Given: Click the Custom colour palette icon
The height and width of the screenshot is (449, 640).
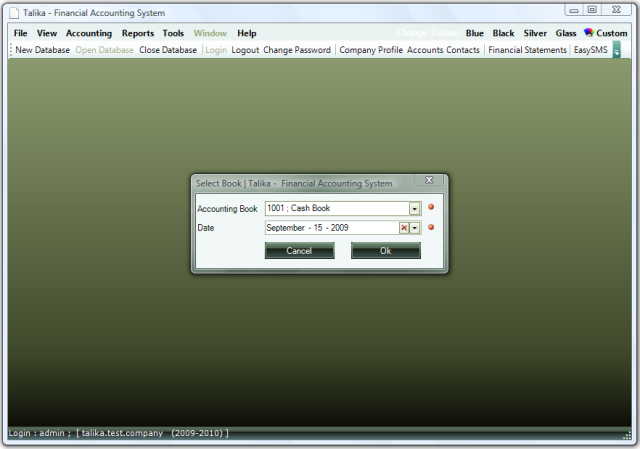Looking at the screenshot, I should (589, 33).
